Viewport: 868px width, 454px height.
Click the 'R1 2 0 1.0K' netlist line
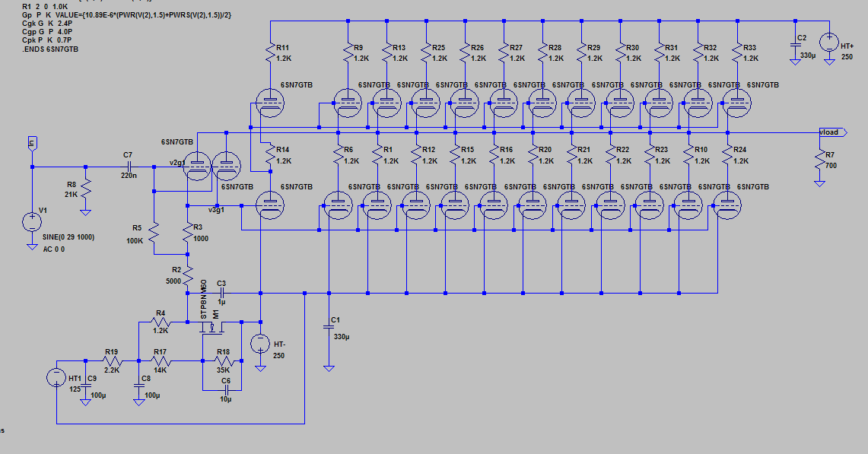coord(45,7)
